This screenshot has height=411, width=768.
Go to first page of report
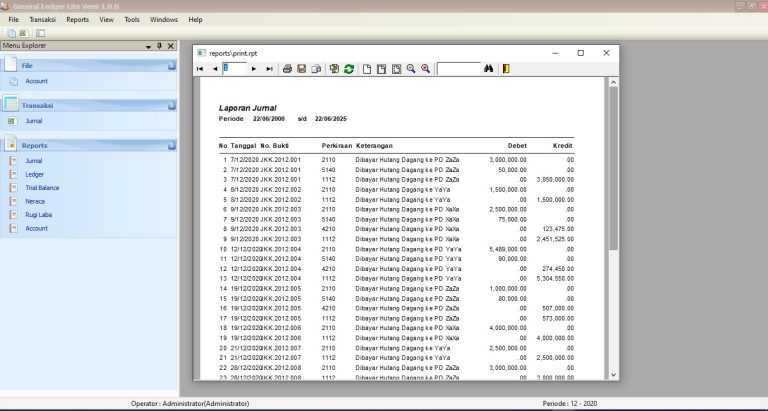[200, 69]
